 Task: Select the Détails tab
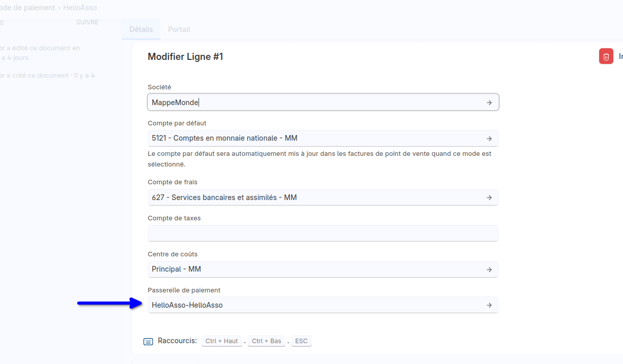pos(141,29)
